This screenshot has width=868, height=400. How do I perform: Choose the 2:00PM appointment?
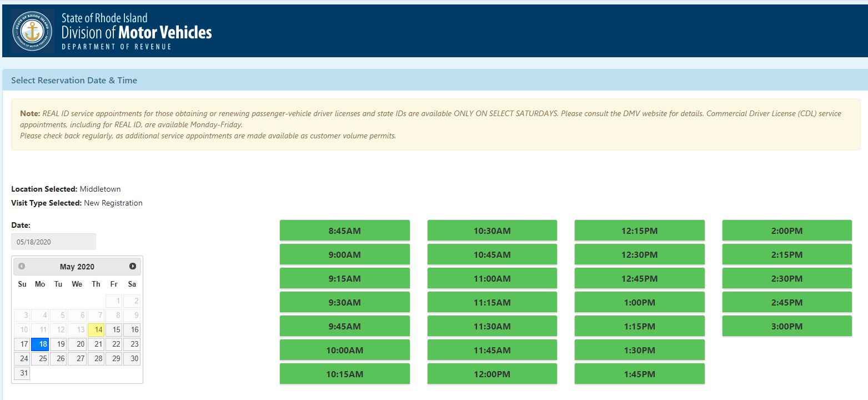tap(786, 231)
